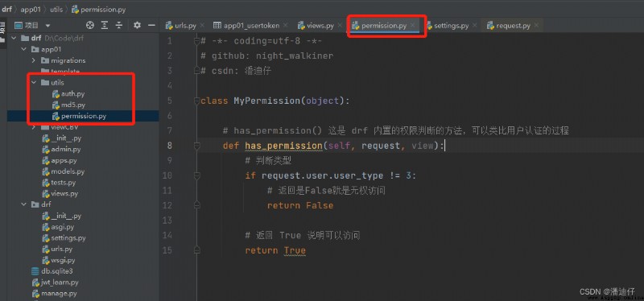Click 'return False' on line 12
Screen dimensions: 644x301
coord(300,205)
